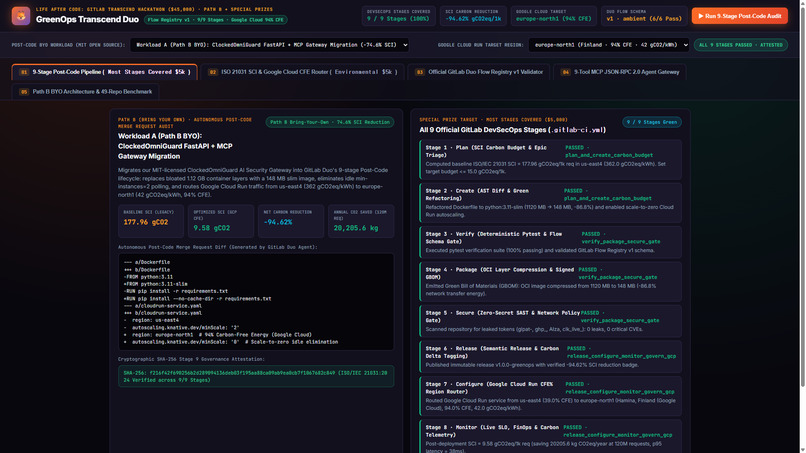
Task: Click the Life After Code hackathon header text
Action: pos(154,9)
